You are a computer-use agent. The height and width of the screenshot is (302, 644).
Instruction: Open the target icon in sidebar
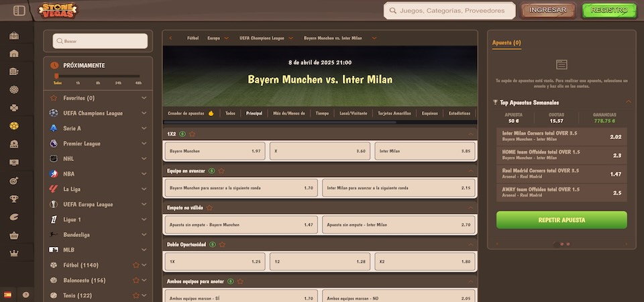14,181
